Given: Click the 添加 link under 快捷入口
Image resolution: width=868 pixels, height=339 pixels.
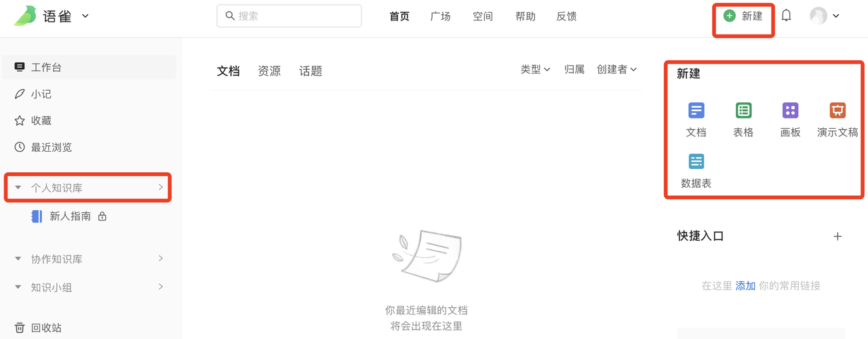Looking at the screenshot, I should pos(746,286).
